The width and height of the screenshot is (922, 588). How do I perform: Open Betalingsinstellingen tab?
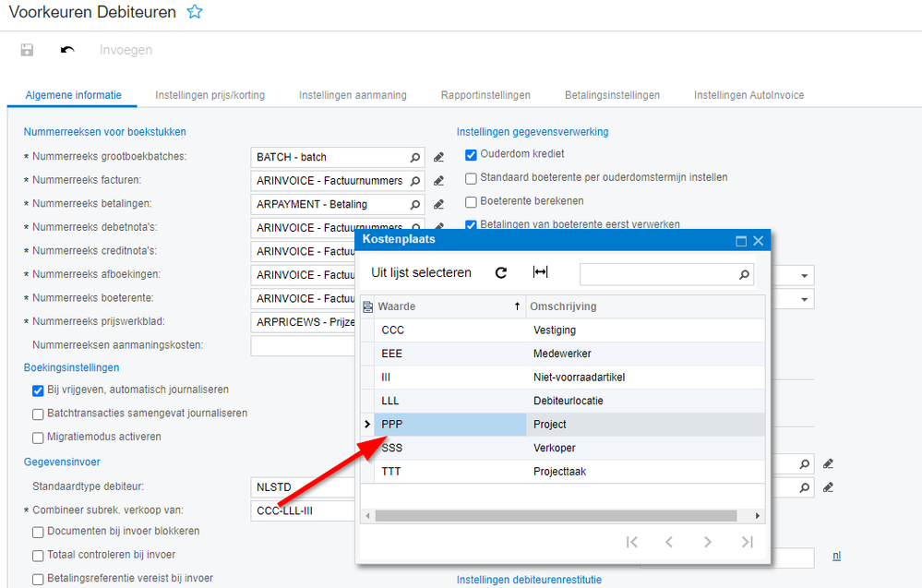point(612,95)
